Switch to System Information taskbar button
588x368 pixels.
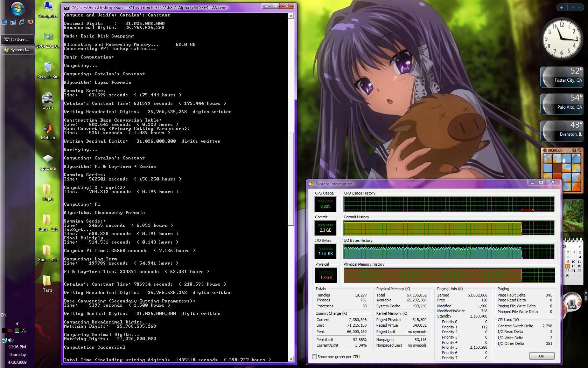[17, 50]
